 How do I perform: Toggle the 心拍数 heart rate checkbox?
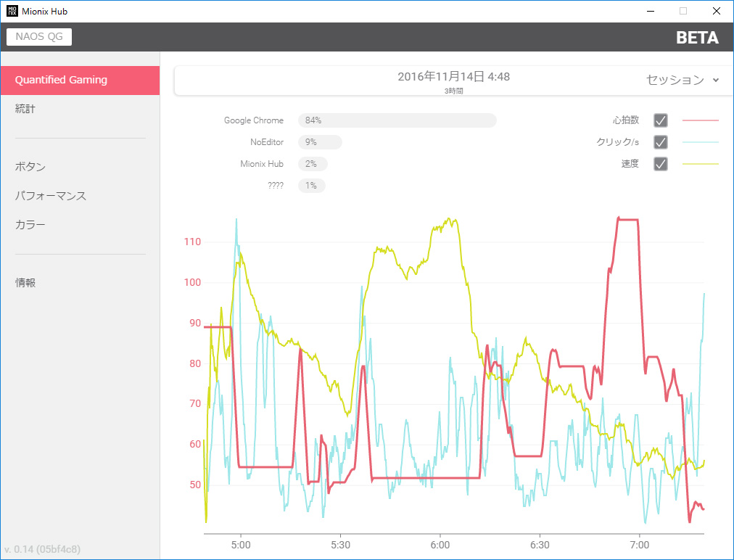(x=661, y=120)
